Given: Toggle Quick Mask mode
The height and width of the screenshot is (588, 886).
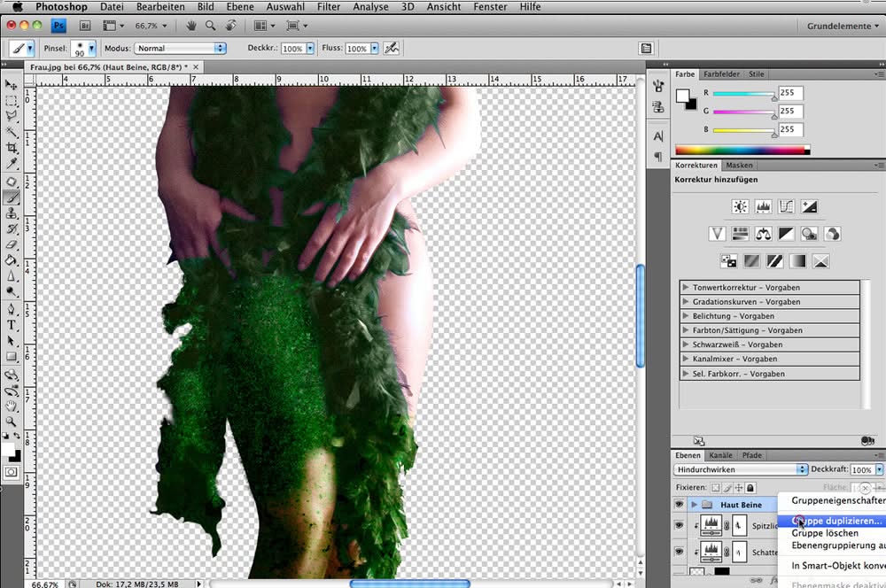Looking at the screenshot, I should click(12, 472).
